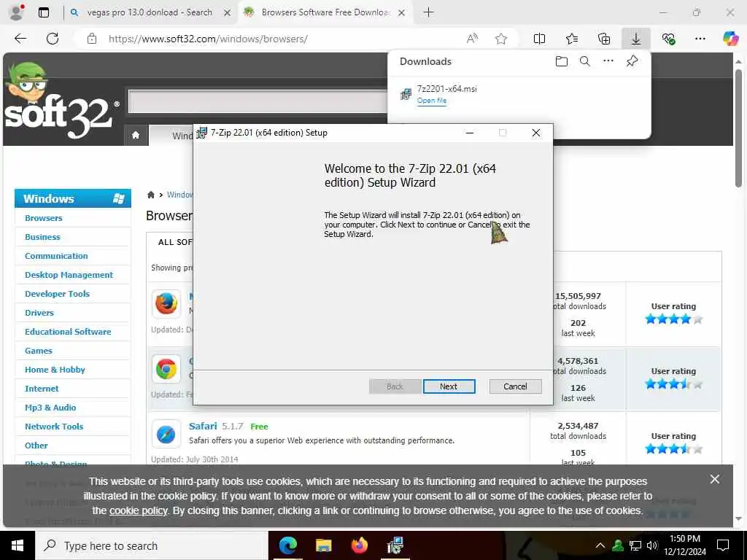Open Developer Tools category
This screenshot has width=747, height=560.
(57, 294)
